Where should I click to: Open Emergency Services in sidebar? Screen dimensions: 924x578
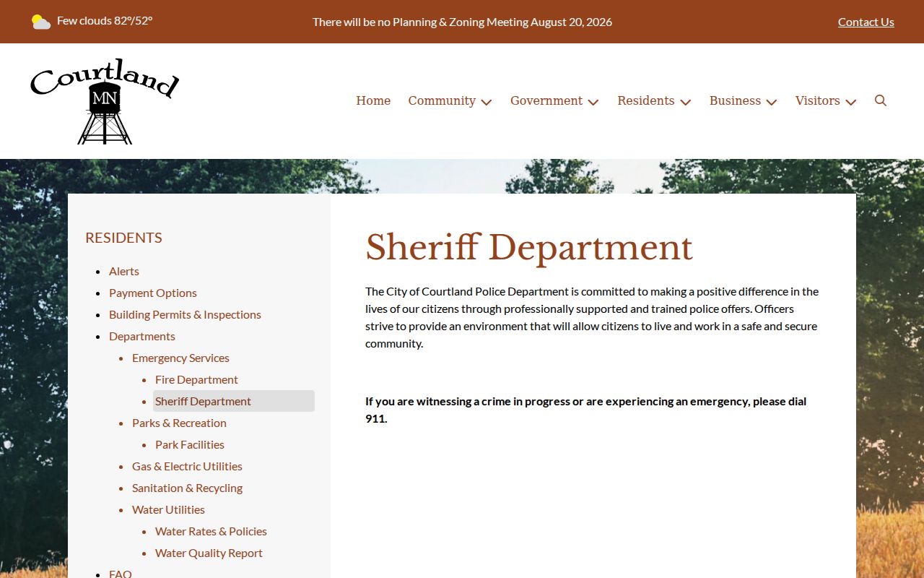tap(180, 358)
